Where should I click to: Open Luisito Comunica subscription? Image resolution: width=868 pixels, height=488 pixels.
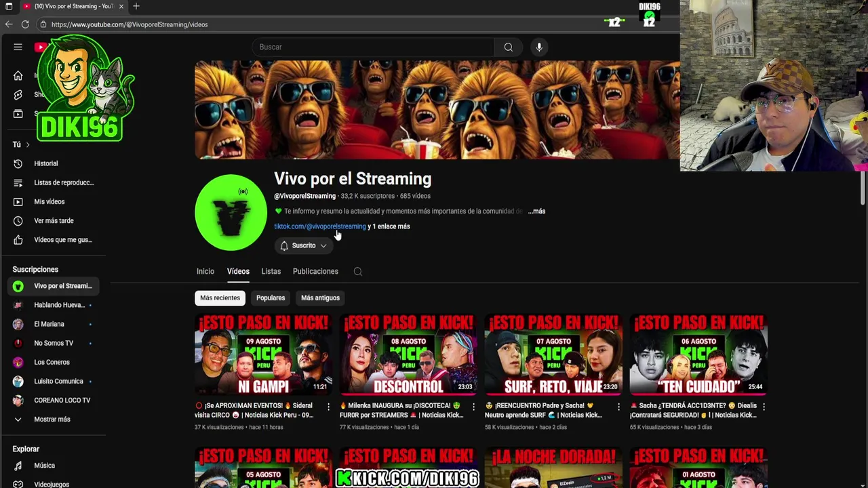52,381
